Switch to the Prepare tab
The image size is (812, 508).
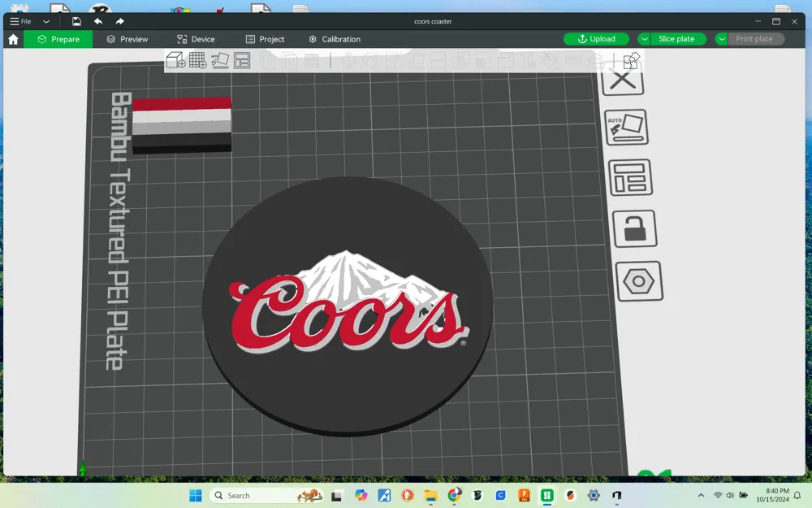58,39
